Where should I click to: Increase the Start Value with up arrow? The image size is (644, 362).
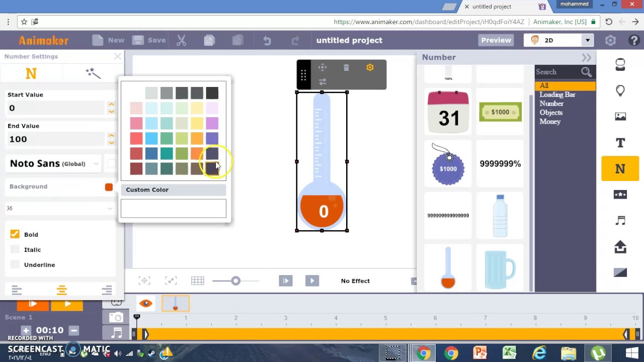click(x=111, y=105)
